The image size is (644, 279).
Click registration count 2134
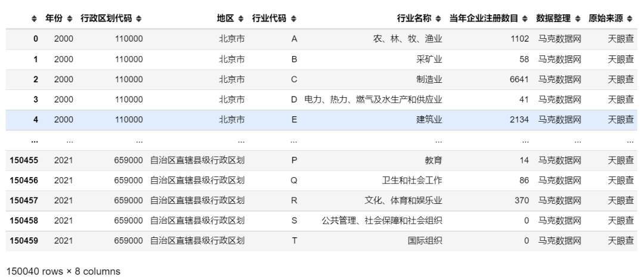(x=519, y=120)
